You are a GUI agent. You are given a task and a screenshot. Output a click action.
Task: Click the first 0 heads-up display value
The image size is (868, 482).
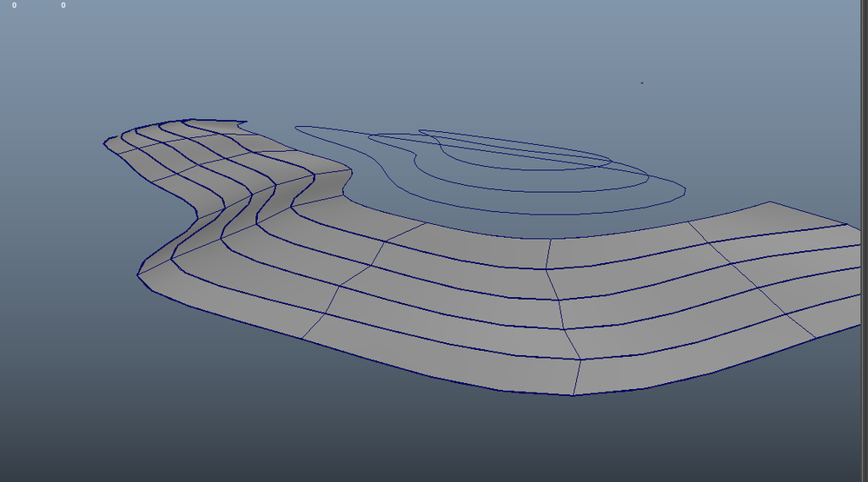[15, 5]
